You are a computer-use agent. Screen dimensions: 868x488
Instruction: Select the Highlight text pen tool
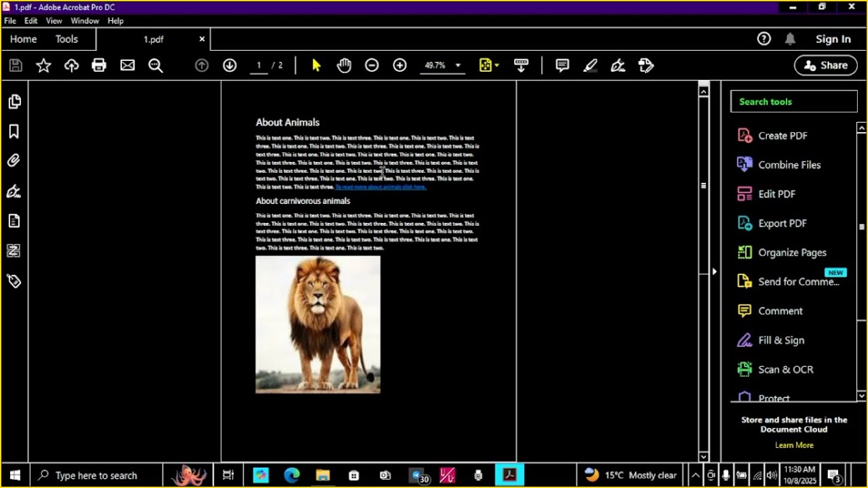[x=590, y=66]
